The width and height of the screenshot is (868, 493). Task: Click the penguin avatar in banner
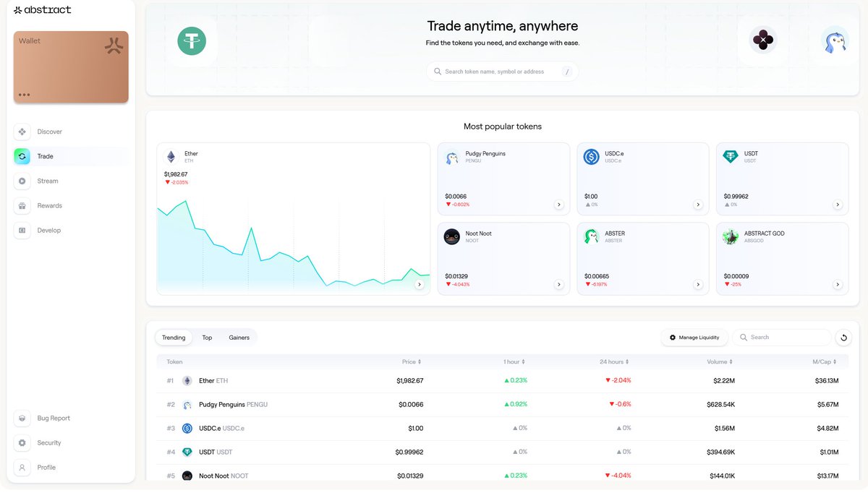835,40
